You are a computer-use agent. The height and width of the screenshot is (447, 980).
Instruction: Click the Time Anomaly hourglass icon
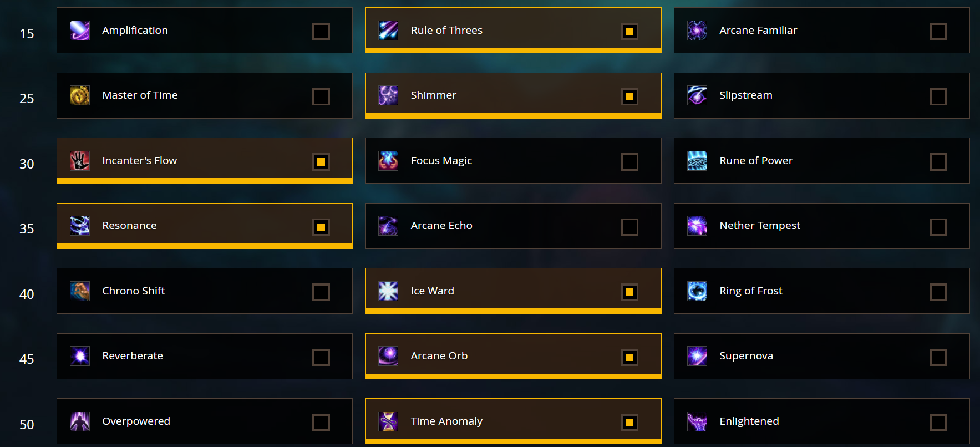coord(388,421)
